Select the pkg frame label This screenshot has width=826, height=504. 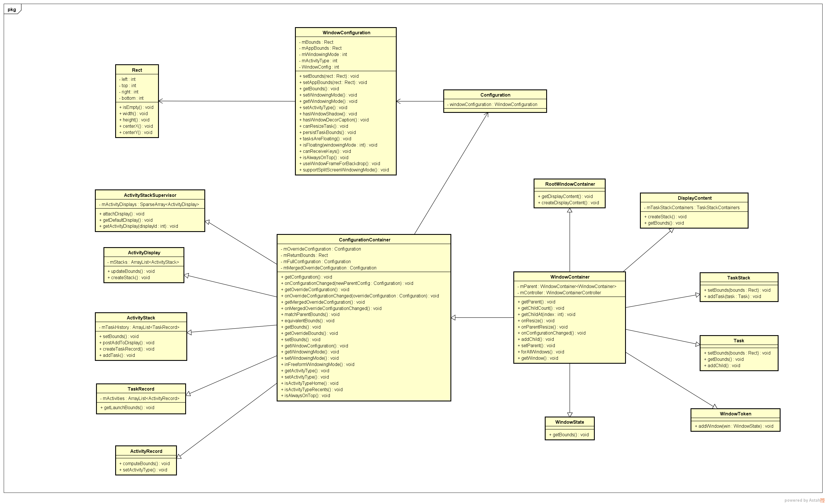click(12, 9)
